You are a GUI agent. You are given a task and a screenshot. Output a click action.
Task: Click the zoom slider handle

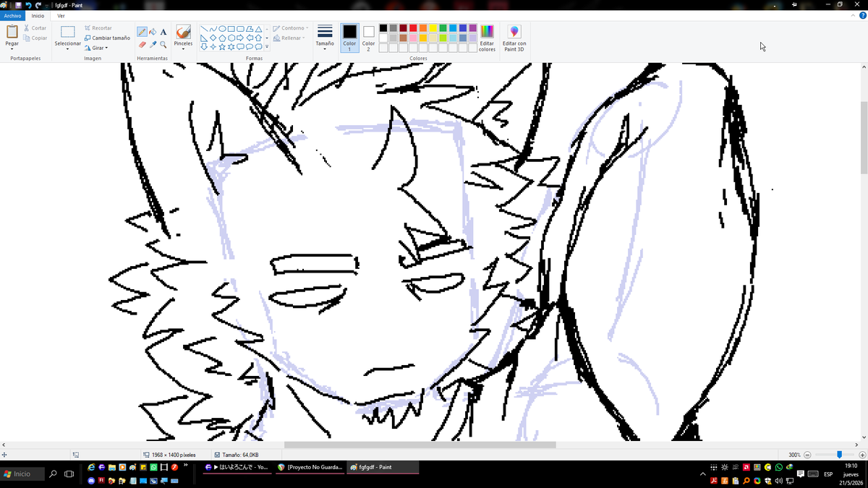coord(839,455)
